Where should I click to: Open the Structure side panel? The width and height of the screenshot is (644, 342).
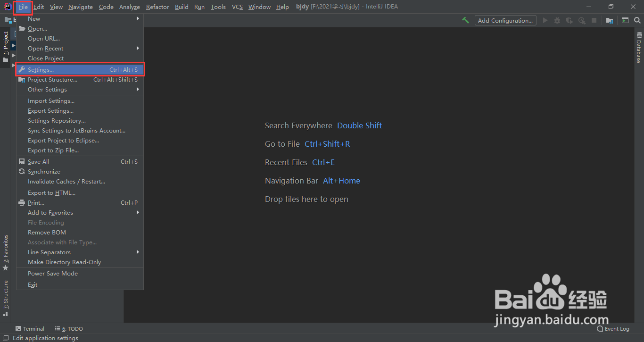click(5, 298)
